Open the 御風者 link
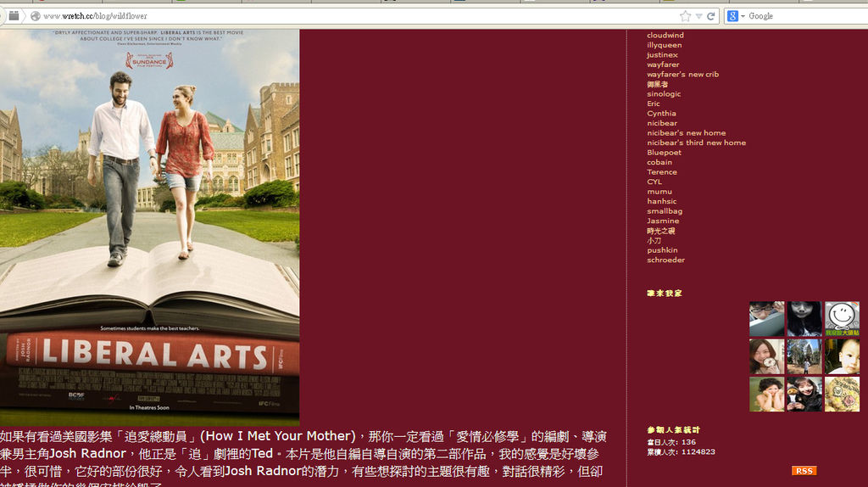 tap(657, 84)
